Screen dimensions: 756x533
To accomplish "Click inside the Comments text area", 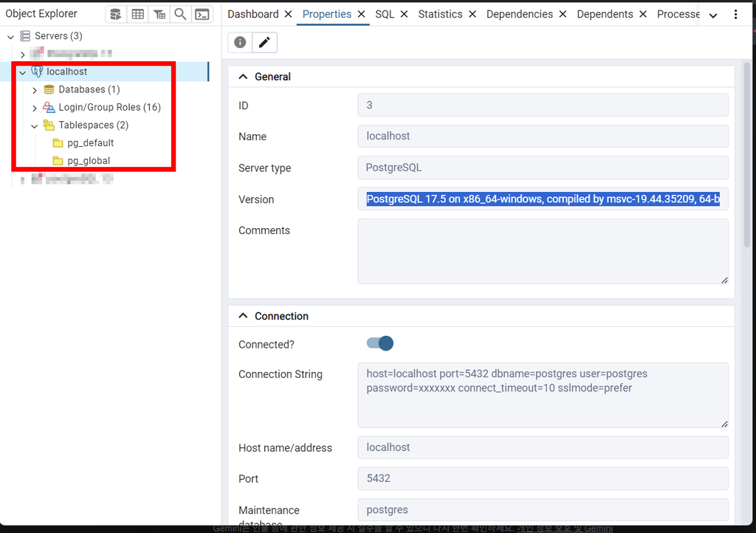I will (543, 251).
